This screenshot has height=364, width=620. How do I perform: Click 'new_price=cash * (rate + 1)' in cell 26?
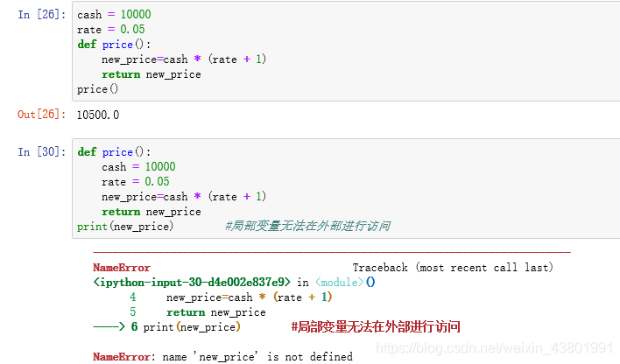click(184, 59)
